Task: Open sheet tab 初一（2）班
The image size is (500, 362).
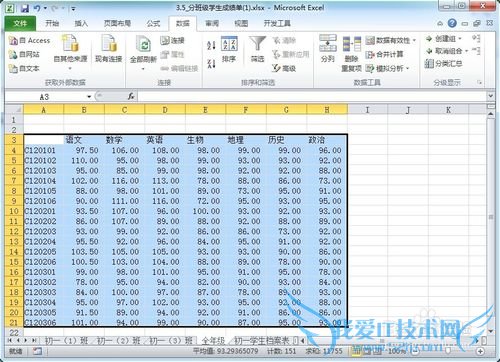Action: [118, 341]
